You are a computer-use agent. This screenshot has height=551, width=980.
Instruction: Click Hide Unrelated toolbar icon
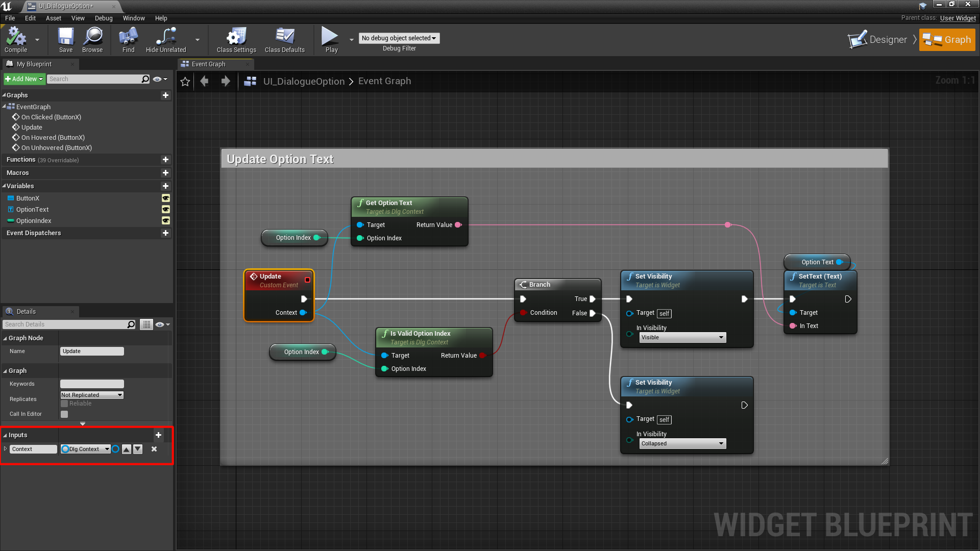pos(166,40)
